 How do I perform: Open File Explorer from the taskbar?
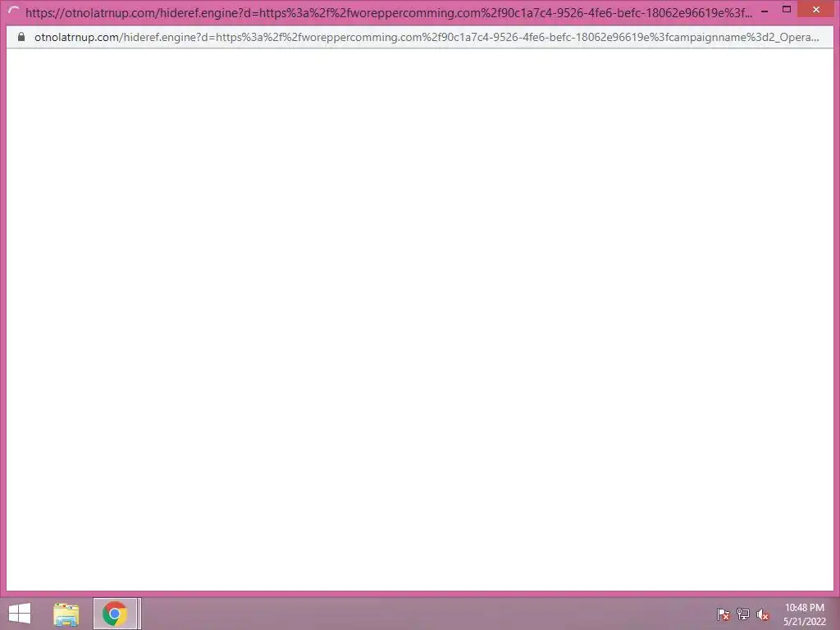(x=66, y=614)
